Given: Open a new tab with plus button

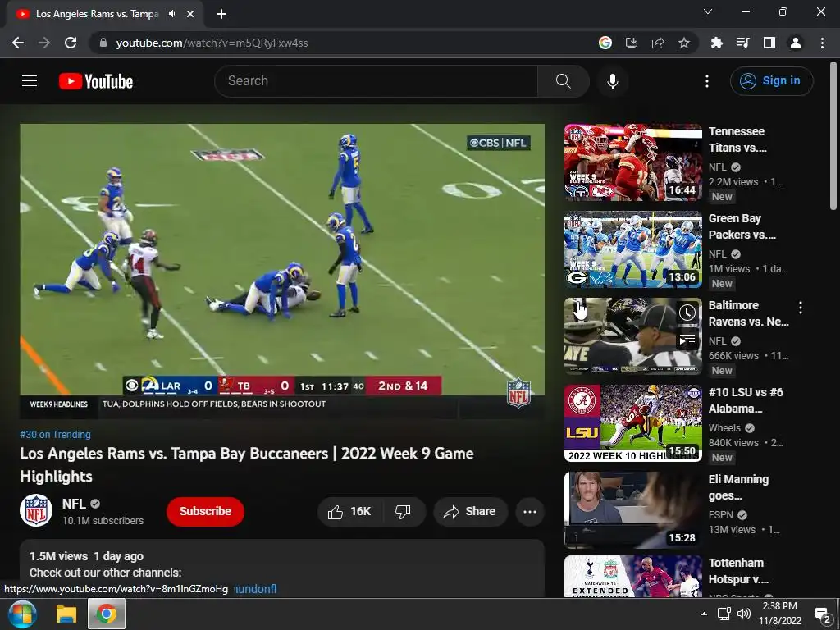Looking at the screenshot, I should [221, 14].
